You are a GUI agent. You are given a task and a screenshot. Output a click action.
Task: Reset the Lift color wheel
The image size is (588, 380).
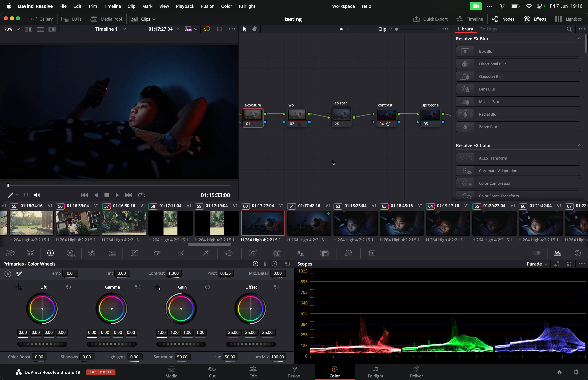point(68,287)
